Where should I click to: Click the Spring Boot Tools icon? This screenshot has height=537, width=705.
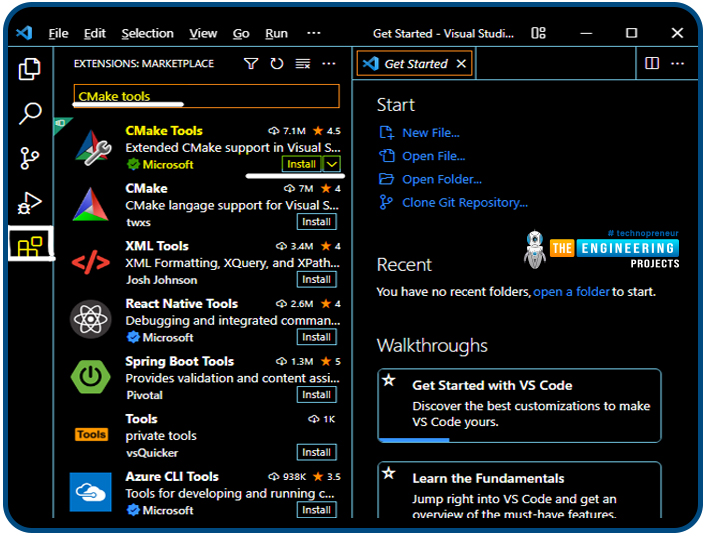coord(91,376)
